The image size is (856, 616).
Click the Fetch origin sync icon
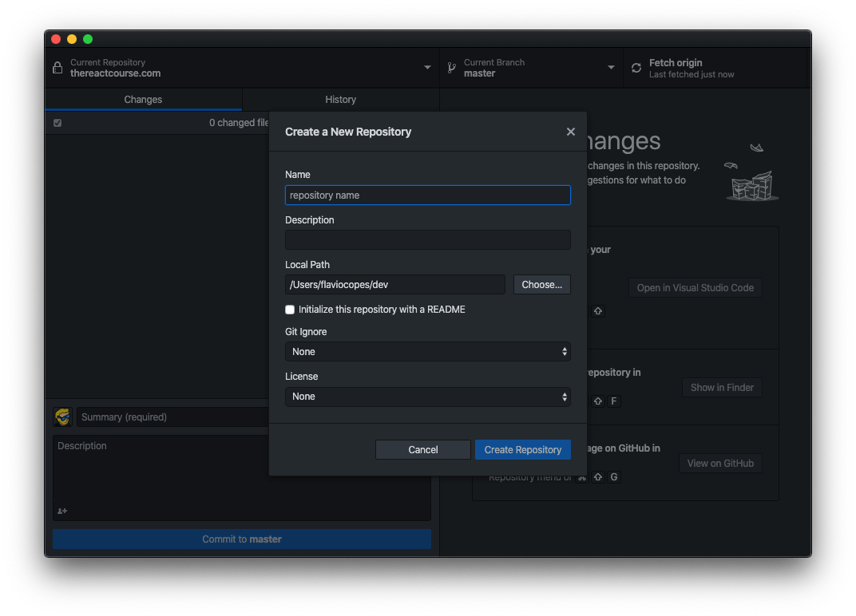[636, 68]
